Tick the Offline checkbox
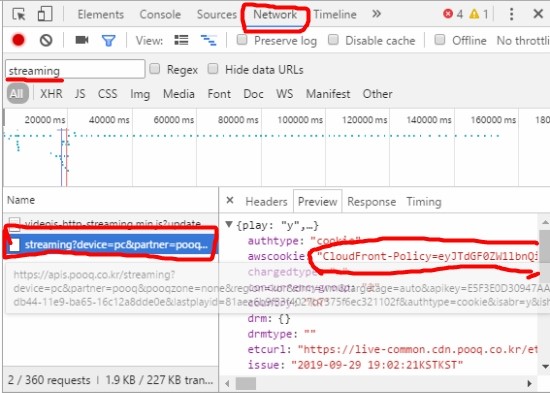 (x=440, y=40)
